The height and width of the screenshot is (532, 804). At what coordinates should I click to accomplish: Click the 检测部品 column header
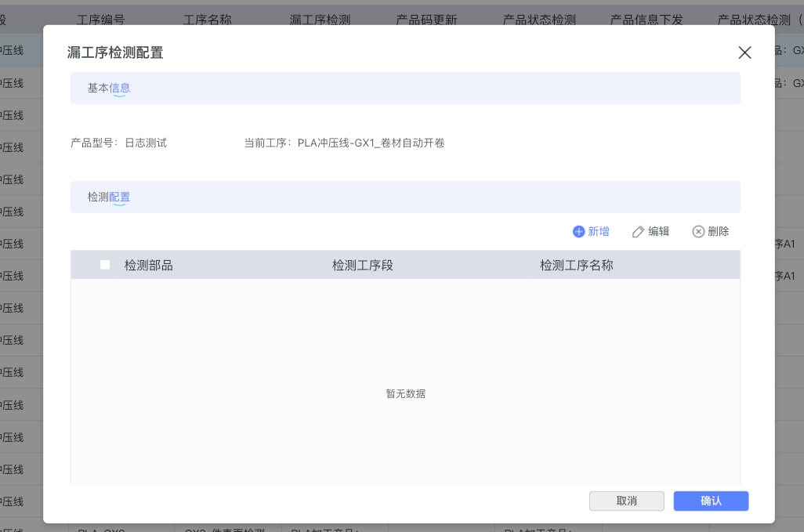click(148, 266)
